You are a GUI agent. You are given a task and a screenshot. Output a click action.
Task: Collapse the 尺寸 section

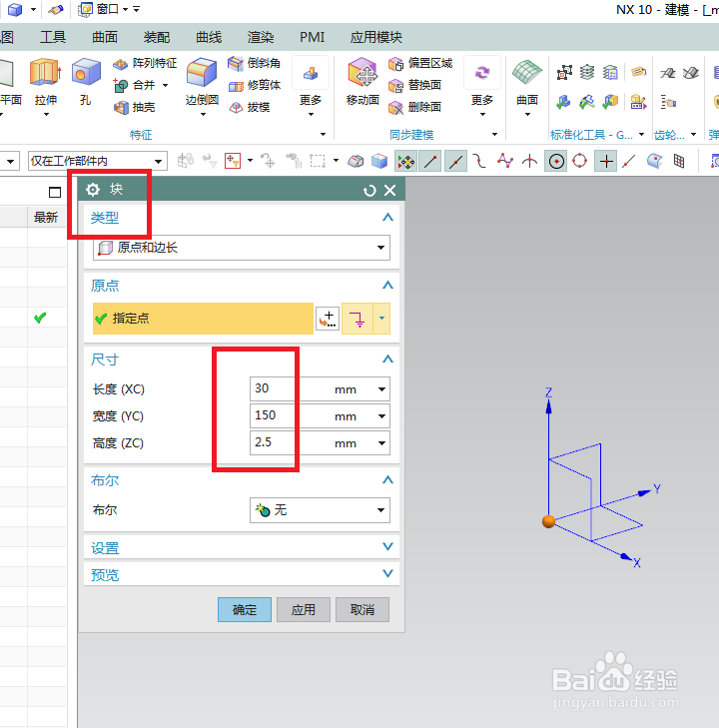[387, 360]
